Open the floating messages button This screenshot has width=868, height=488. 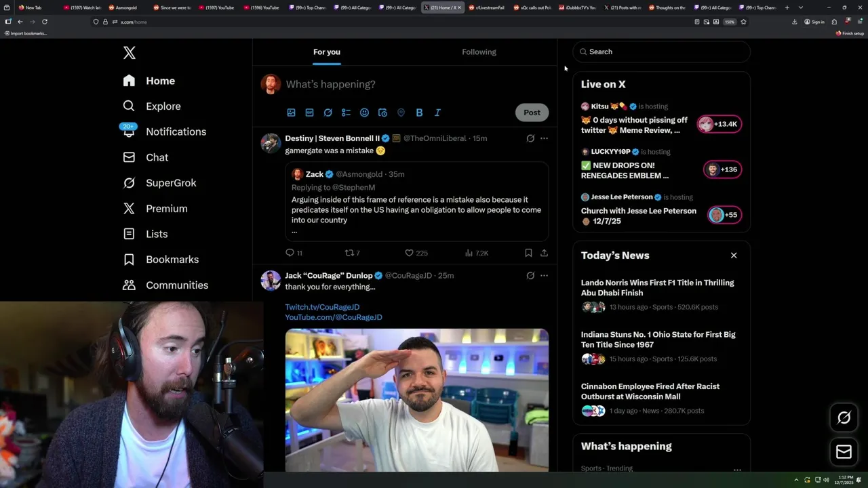844,451
